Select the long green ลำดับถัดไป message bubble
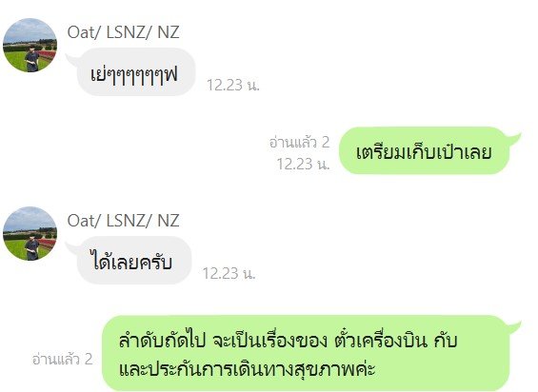The image size is (538, 392). (x=306, y=353)
